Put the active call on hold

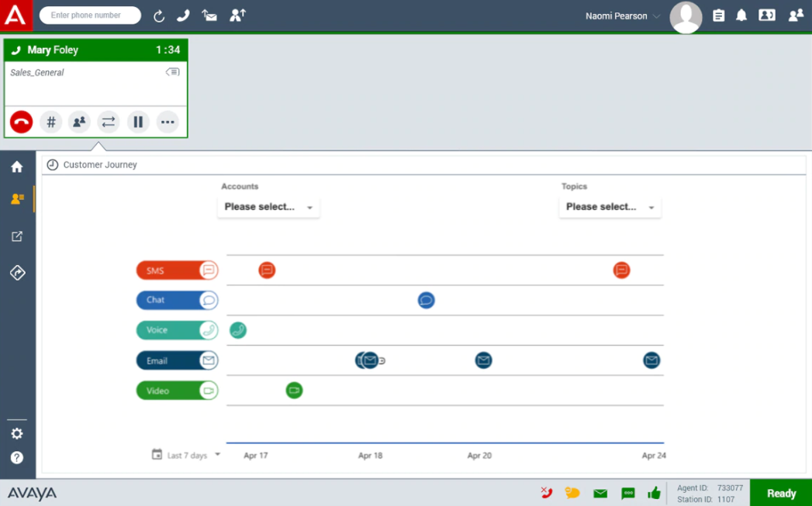(x=138, y=122)
